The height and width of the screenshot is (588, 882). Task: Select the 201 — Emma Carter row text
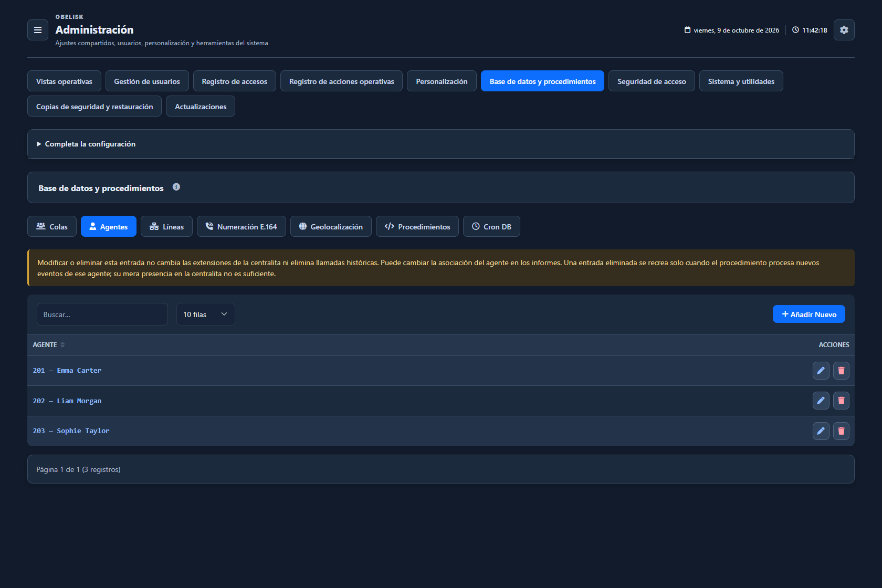click(x=67, y=371)
